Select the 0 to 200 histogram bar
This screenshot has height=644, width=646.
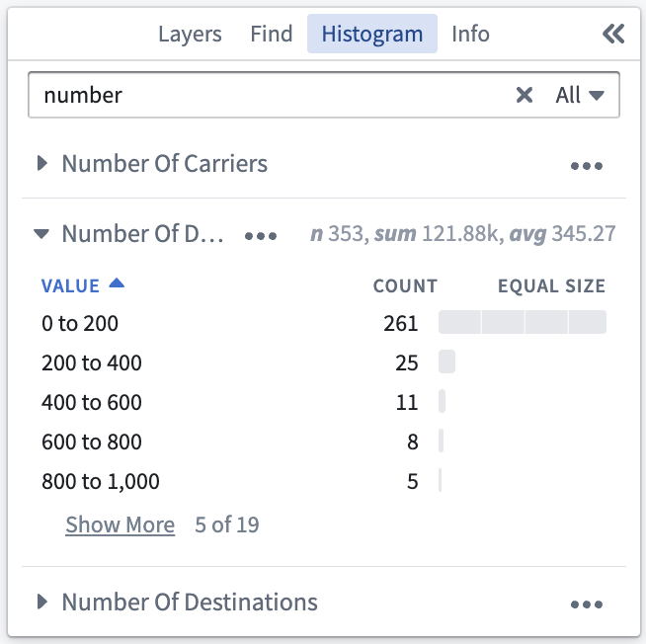pyautogui.click(x=523, y=322)
